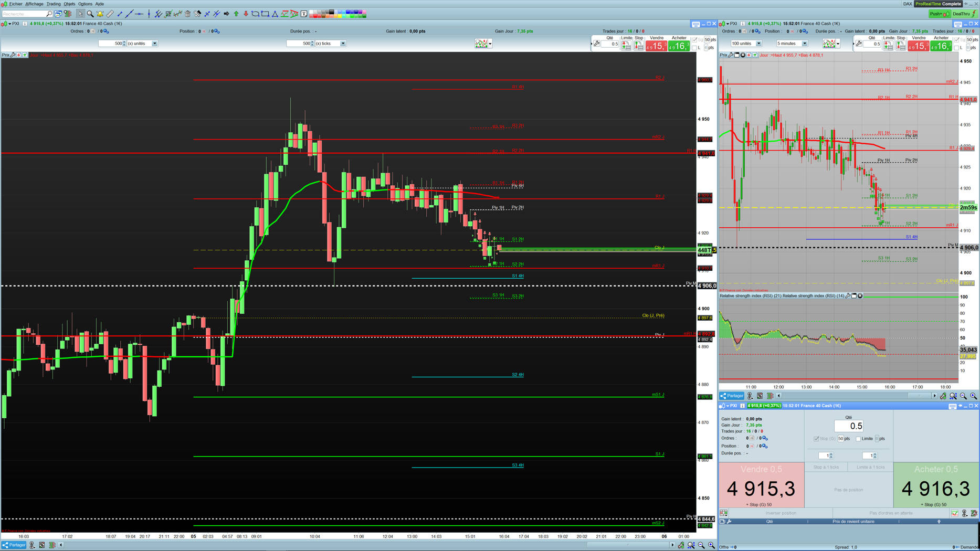980x551 pixels.
Task: Close the RSI indicator panel
Action: 860,296
